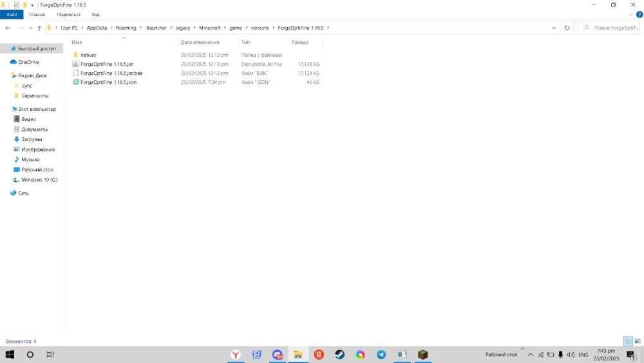Switch to large thumbnails view
644x363 pixels.
(x=638, y=341)
